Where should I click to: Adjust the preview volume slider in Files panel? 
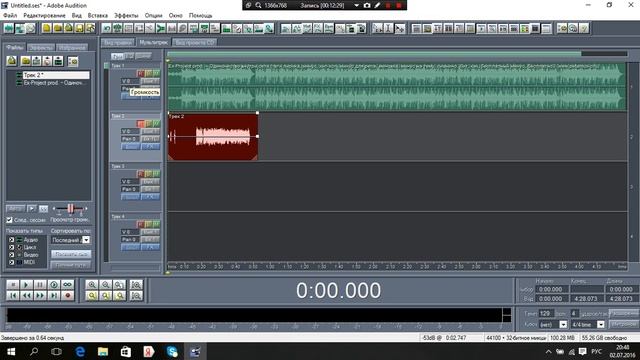pyautogui.click(x=70, y=209)
